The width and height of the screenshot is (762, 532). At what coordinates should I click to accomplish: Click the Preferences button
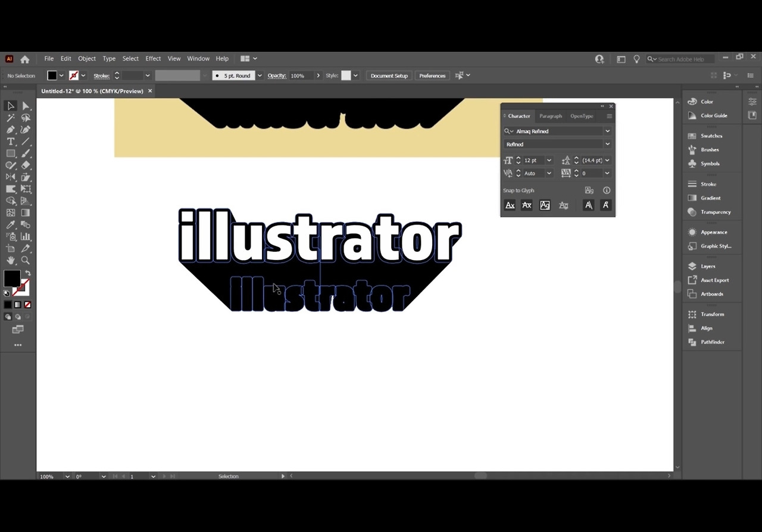[432, 76]
